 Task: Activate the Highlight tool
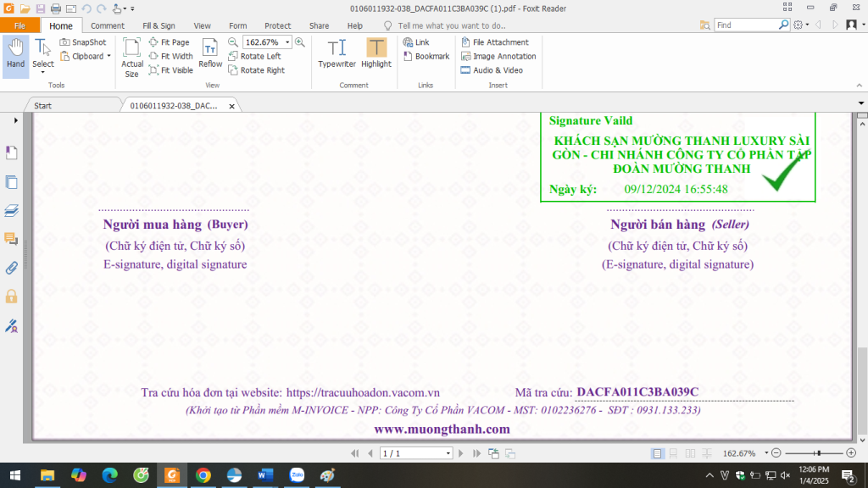pyautogui.click(x=376, y=53)
